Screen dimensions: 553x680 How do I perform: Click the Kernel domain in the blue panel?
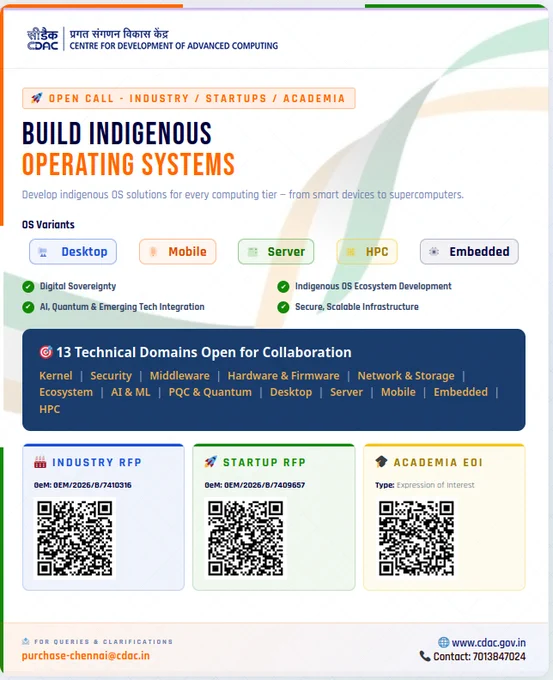[x=56, y=376]
